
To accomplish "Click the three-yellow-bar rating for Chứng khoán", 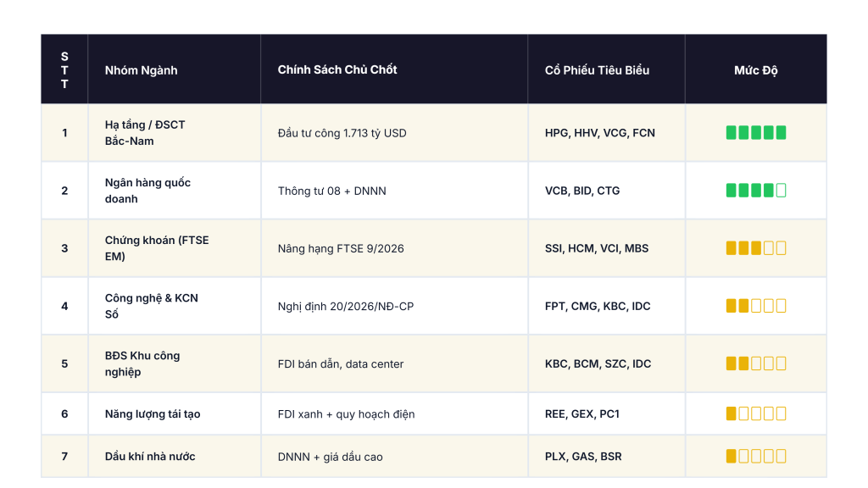I will (x=755, y=248).
